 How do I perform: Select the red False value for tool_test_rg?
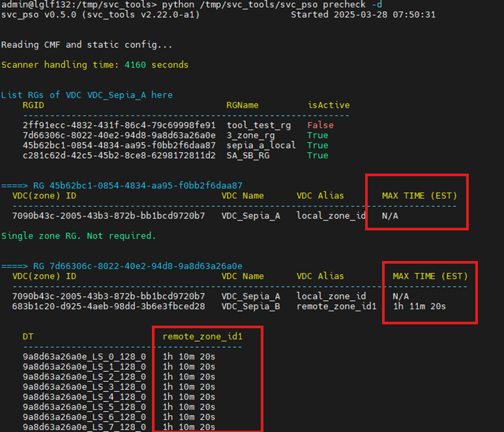coord(320,125)
